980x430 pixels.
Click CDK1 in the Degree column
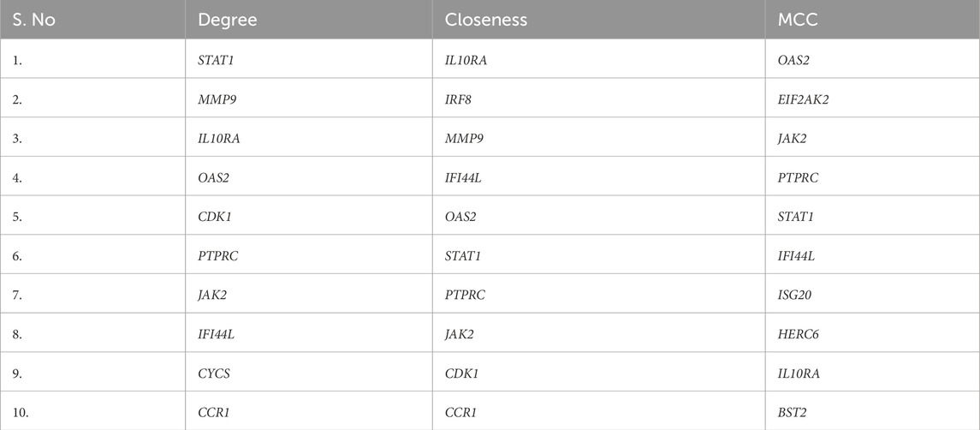(213, 216)
